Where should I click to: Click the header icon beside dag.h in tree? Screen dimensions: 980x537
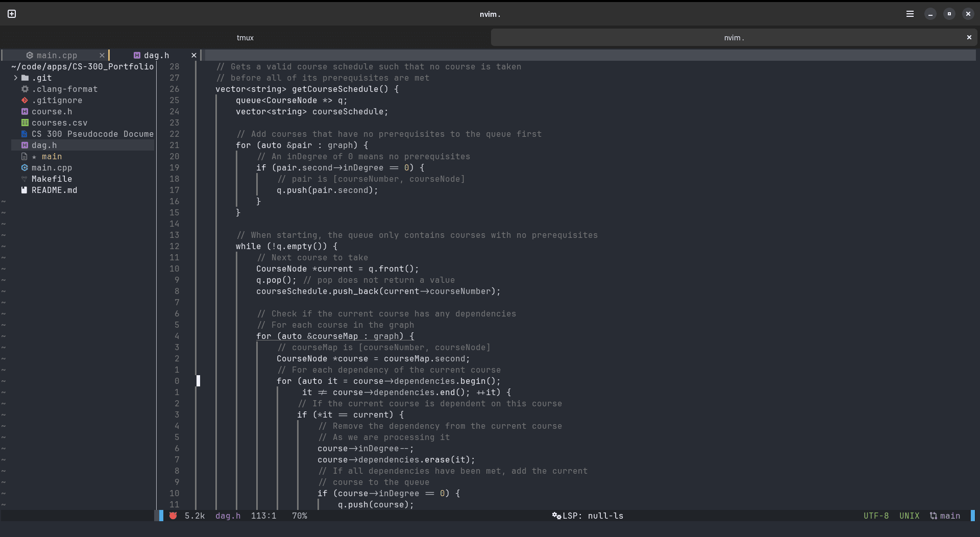pos(24,145)
